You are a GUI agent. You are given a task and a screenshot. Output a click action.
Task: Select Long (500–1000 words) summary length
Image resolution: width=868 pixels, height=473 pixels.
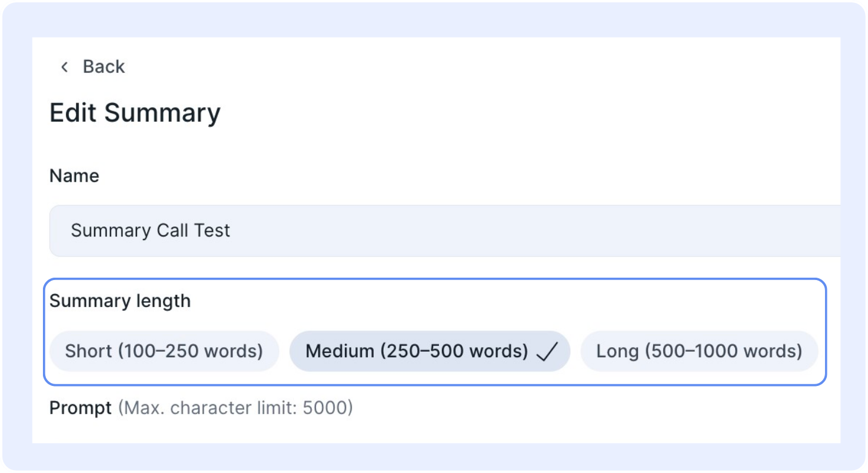tap(699, 351)
